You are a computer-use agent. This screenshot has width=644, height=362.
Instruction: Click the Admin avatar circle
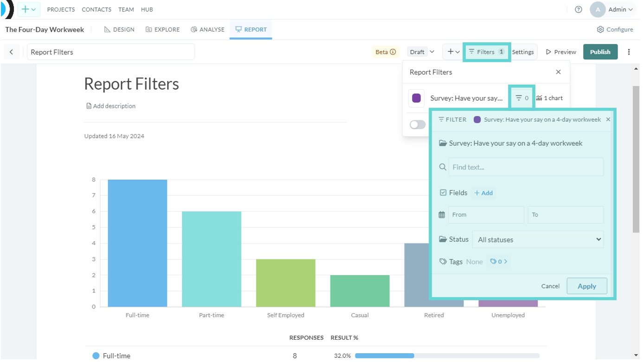(x=598, y=9)
